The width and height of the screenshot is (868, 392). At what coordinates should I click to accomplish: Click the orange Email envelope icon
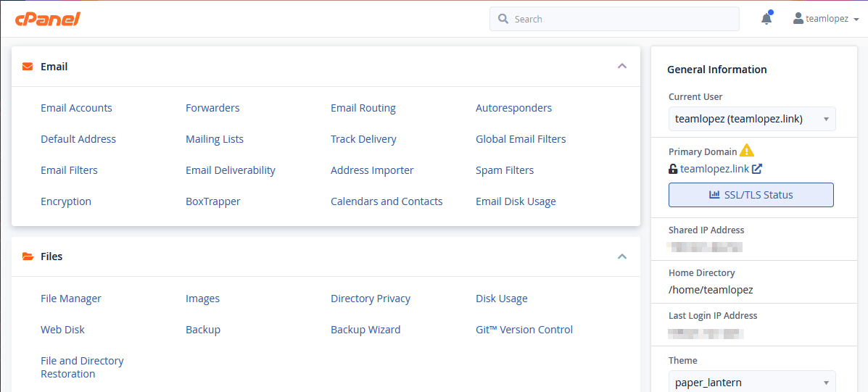28,67
